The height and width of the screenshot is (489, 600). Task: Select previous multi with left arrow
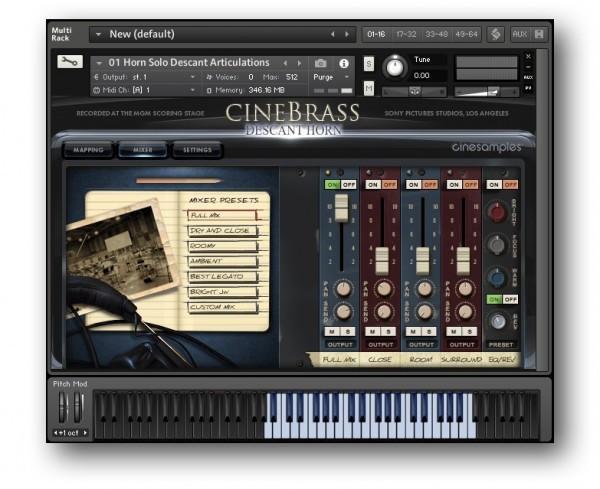tap(333, 34)
